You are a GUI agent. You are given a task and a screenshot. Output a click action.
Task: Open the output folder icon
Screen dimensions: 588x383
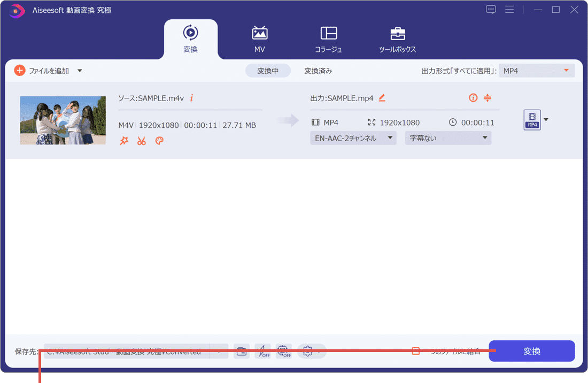(x=242, y=351)
